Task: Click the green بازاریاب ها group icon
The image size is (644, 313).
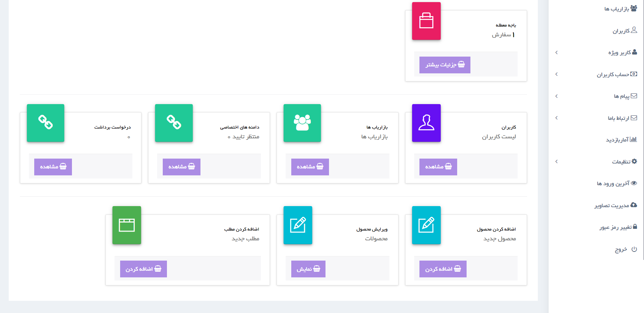Action: tap(302, 123)
